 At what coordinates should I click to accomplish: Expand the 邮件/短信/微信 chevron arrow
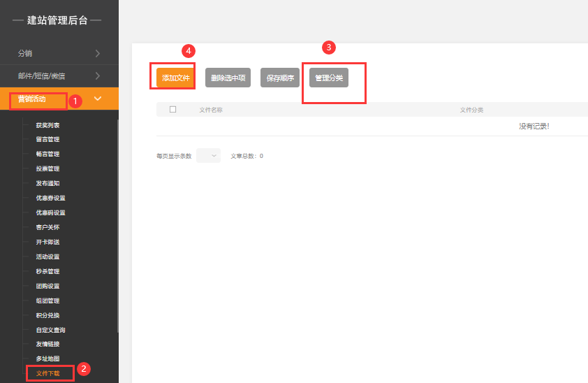tap(98, 75)
